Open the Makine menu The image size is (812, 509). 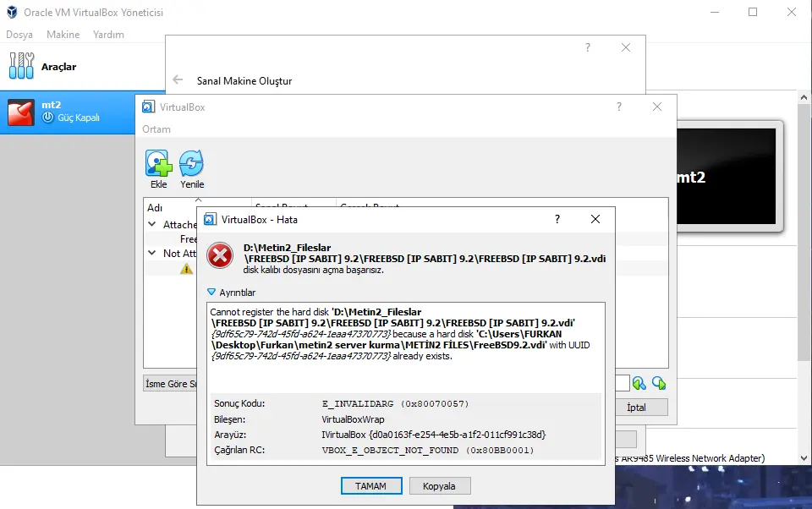tap(63, 34)
